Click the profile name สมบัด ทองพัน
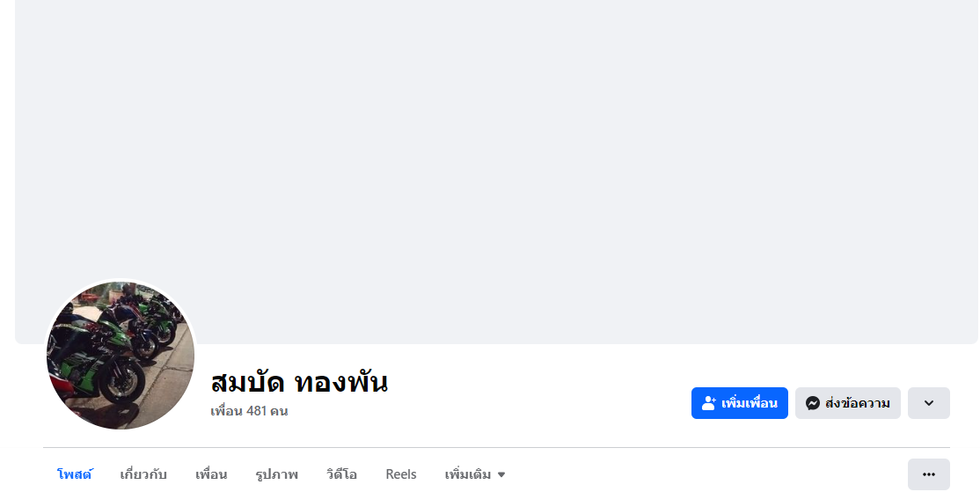The width and height of the screenshot is (980, 492). click(299, 382)
